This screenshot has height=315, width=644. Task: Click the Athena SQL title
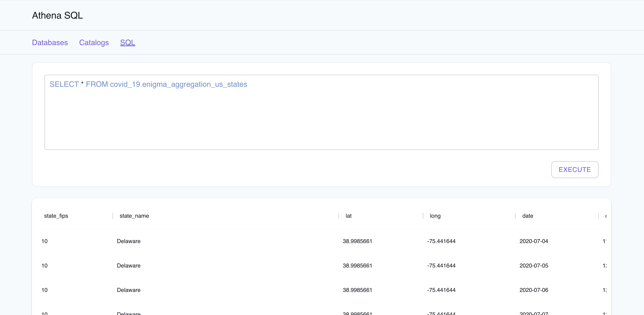click(x=57, y=15)
